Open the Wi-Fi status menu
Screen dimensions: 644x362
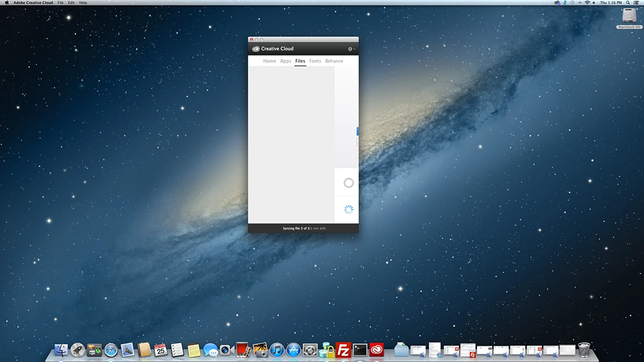[x=587, y=3]
